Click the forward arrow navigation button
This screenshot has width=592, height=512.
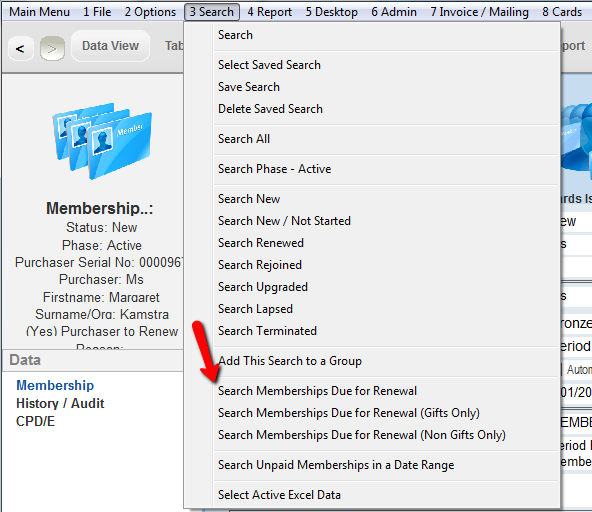pyautogui.click(x=52, y=48)
